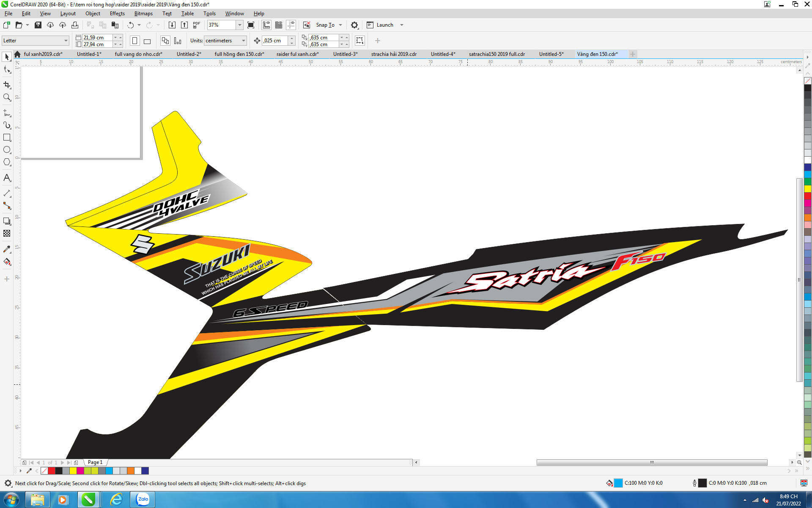Choose the Crop tool

(x=7, y=85)
